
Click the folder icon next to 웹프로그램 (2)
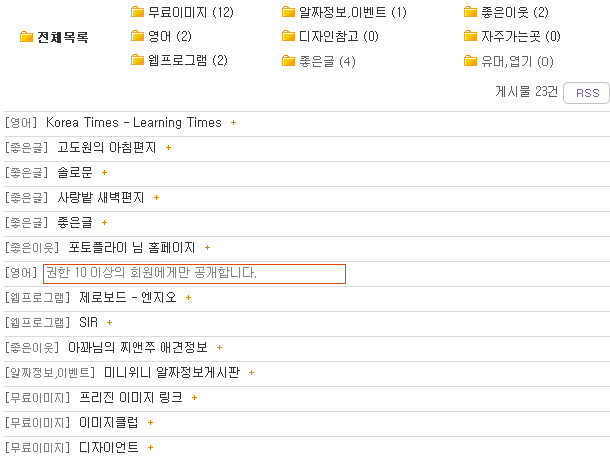(x=138, y=60)
